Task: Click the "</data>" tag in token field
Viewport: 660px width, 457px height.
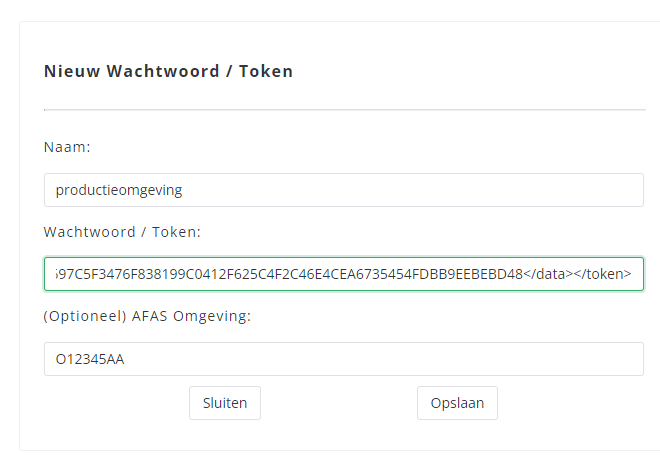Action: (550, 274)
